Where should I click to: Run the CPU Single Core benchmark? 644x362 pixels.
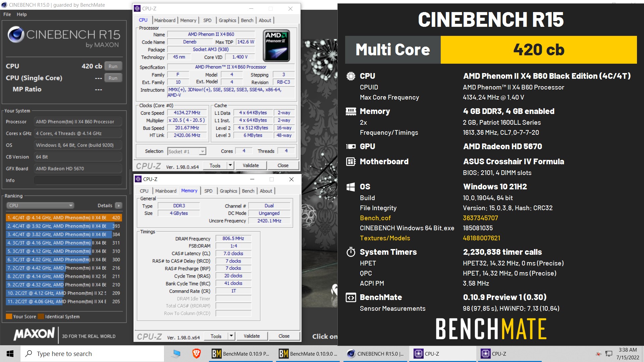113,78
